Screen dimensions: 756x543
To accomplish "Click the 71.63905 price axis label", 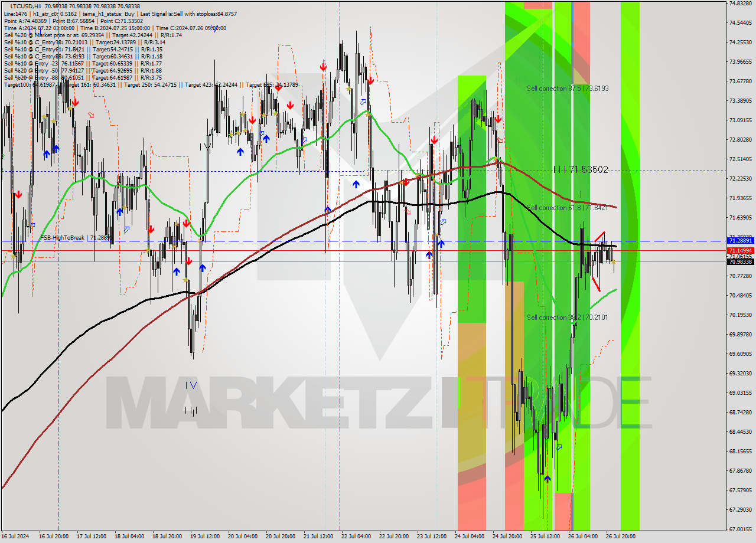I will click(x=740, y=217).
